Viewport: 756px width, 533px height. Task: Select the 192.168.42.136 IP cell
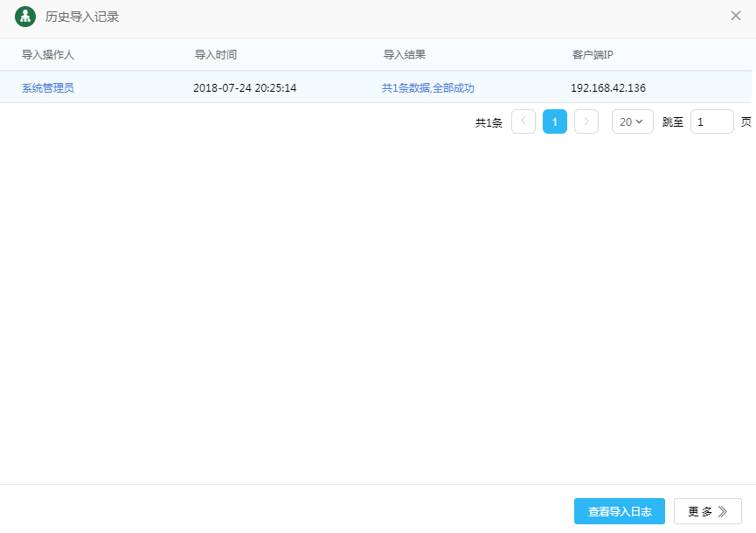pos(608,87)
